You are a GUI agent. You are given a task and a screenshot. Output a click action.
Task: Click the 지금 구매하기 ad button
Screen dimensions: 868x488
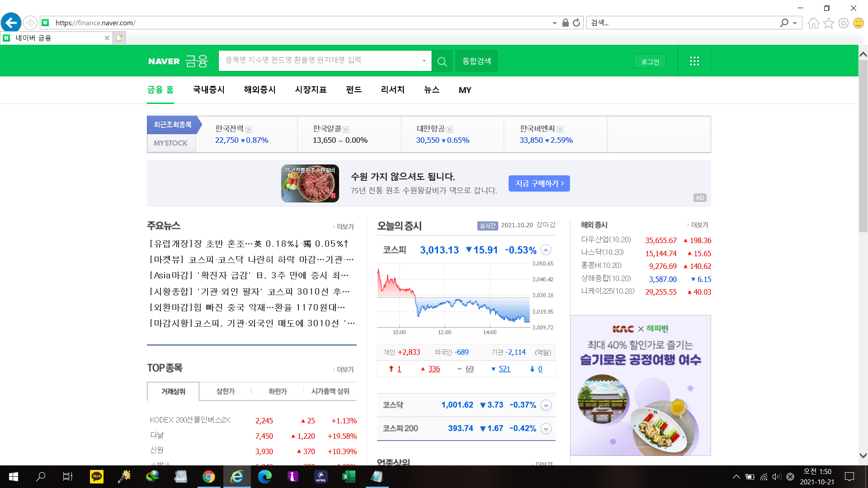[539, 183]
